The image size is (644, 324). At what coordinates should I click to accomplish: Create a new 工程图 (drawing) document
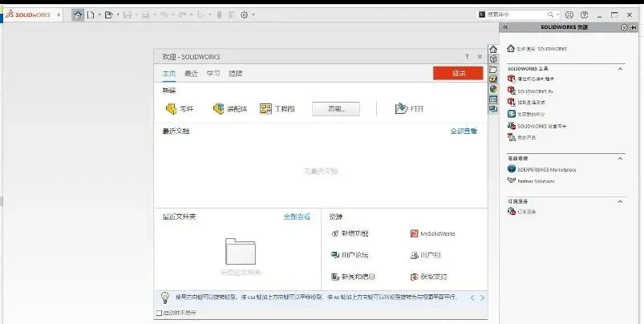(x=277, y=109)
